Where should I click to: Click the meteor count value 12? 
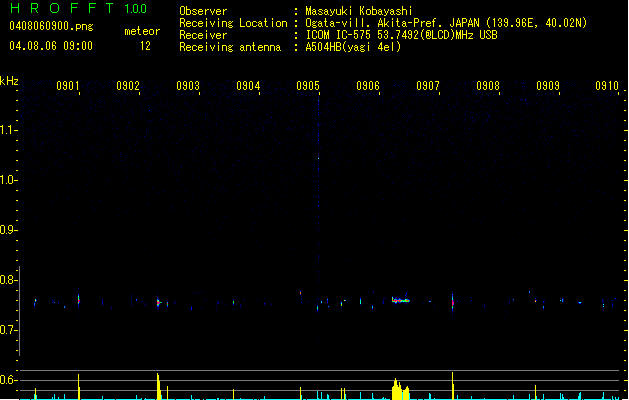point(145,46)
